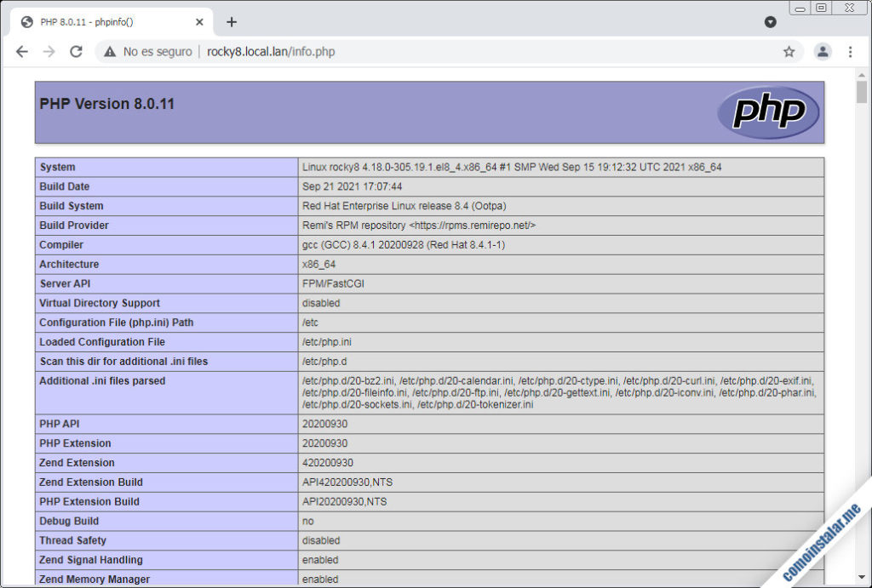Click the back navigation arrow
Viewport: 872px width, 588px height.
(22, 51)
